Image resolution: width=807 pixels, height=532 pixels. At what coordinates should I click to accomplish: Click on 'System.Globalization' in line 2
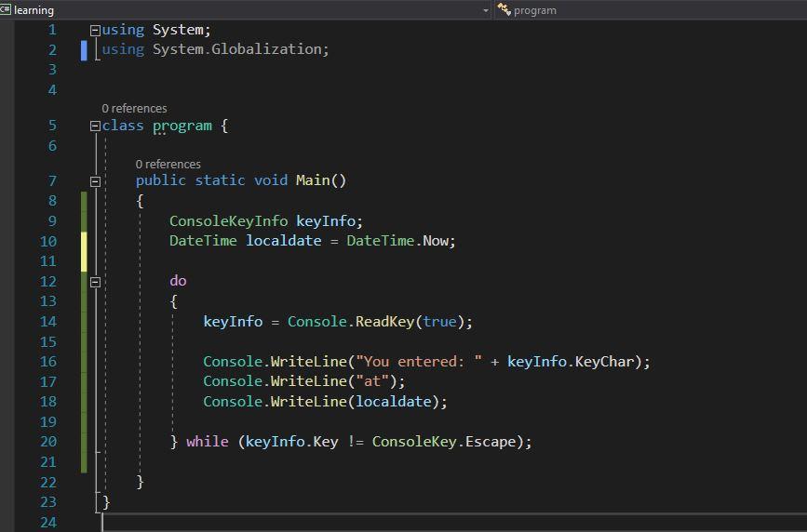(236, 49)
